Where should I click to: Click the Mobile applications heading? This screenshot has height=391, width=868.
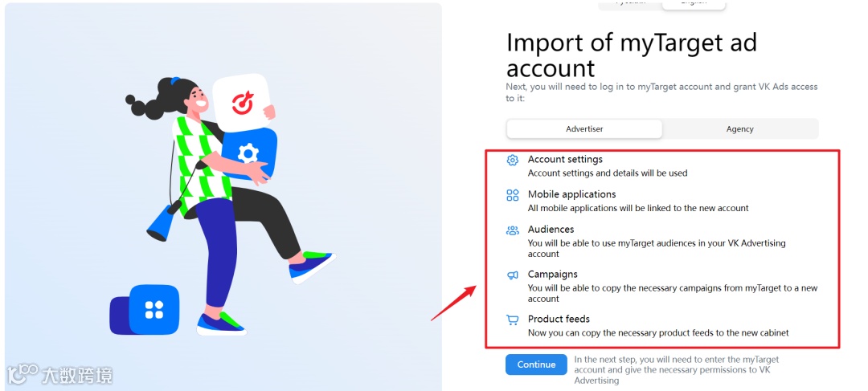coord(572,194)
